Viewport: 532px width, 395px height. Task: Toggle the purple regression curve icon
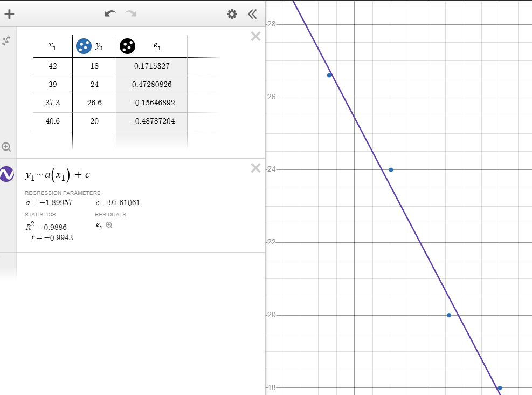7,174
